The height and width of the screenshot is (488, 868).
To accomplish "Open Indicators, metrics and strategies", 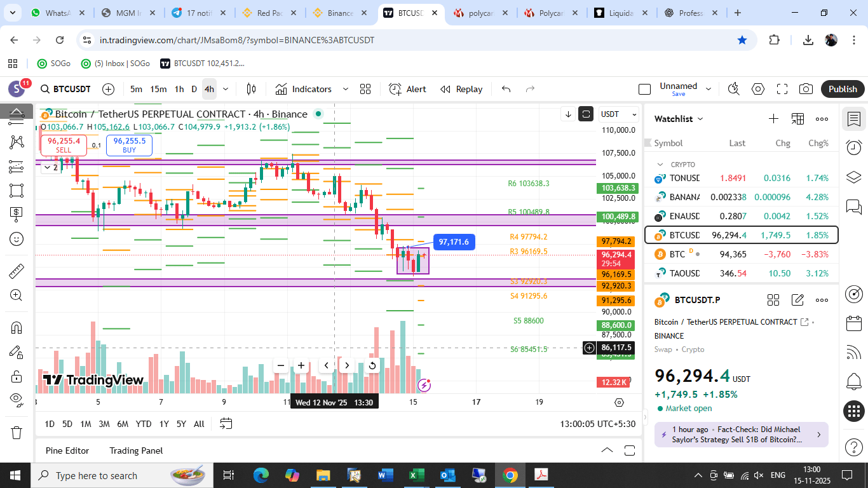I will point(304,89).
